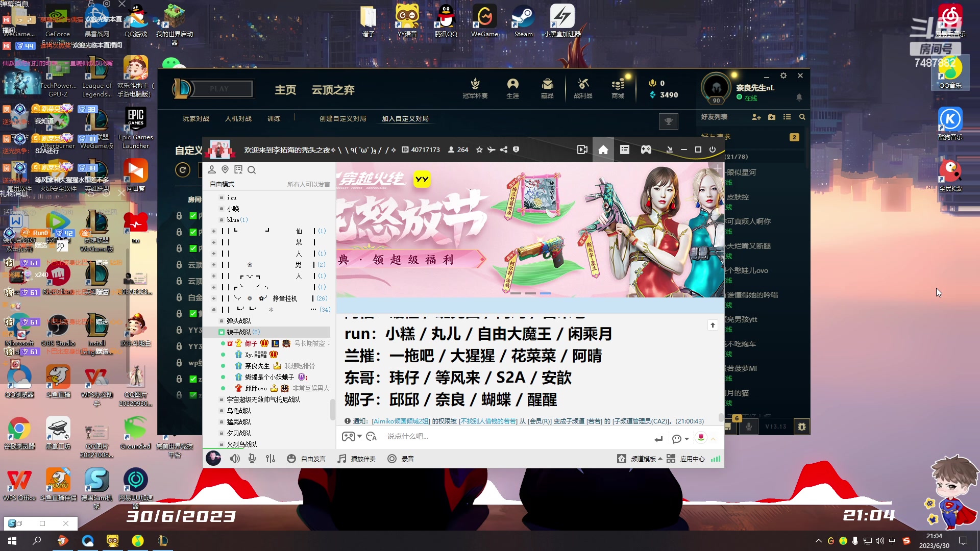Open the list panel icon in YY title bar
The image size is (980, 551).
coord(625,149)
